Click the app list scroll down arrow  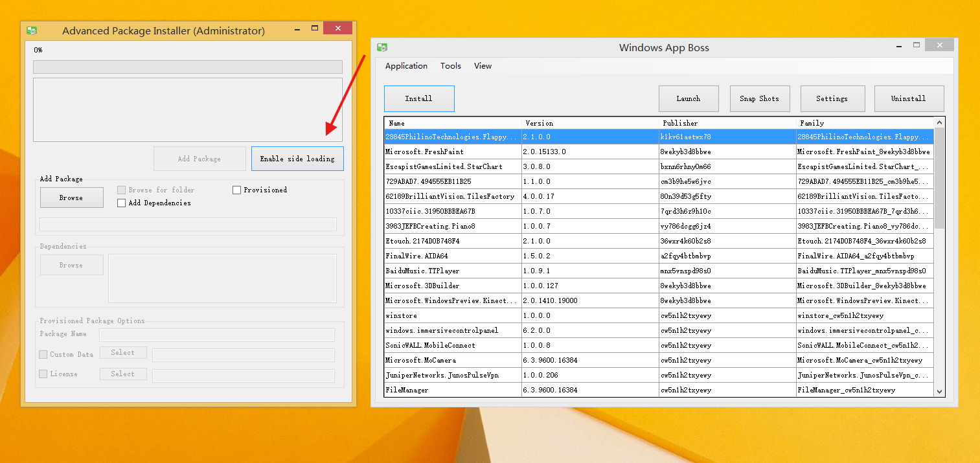(x=939, y=391)
